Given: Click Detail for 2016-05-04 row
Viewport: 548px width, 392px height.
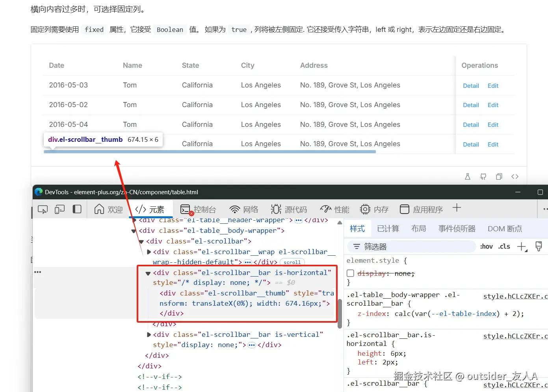Looking at the screenshot, I should [x=471, y=125].
